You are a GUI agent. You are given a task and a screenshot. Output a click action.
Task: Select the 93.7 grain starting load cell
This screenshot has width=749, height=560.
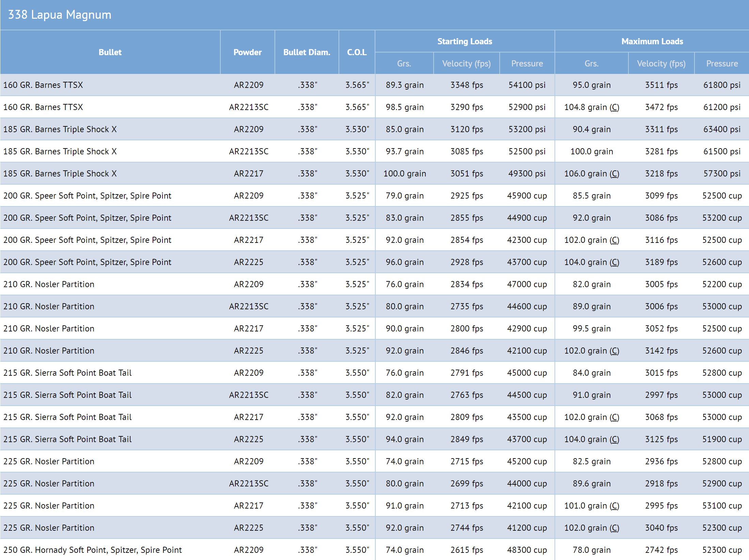(x=405, y=151)
